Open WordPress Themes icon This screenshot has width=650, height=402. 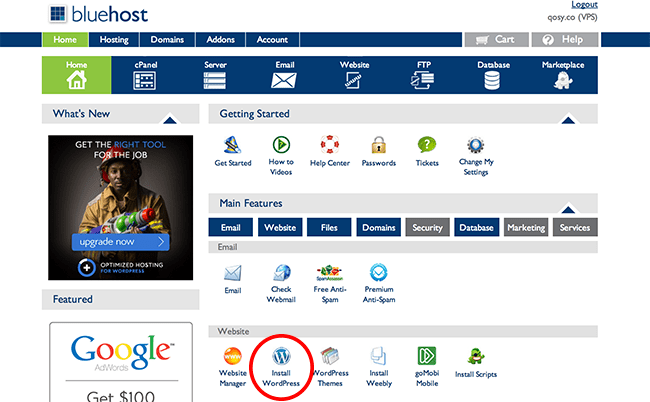pyautogui.click(x=330, y=356)
